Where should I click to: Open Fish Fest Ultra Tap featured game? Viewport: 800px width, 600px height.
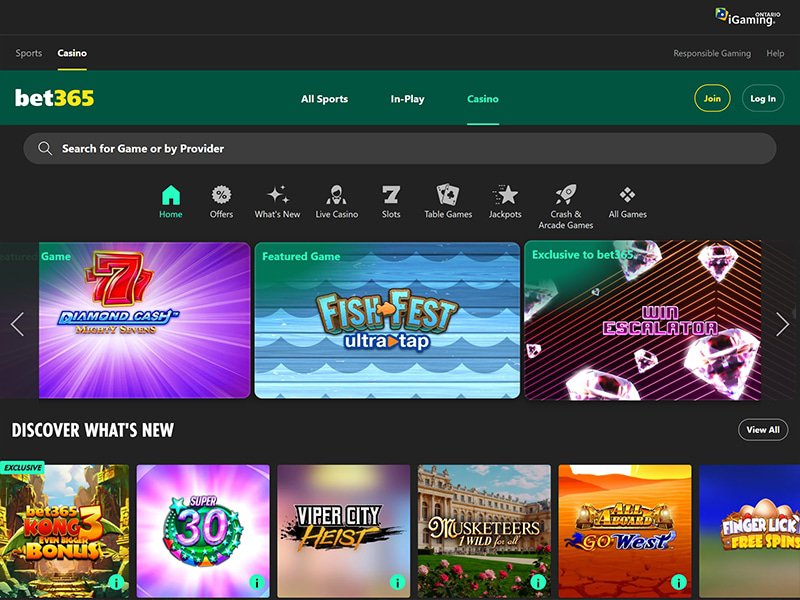[387, 320]
